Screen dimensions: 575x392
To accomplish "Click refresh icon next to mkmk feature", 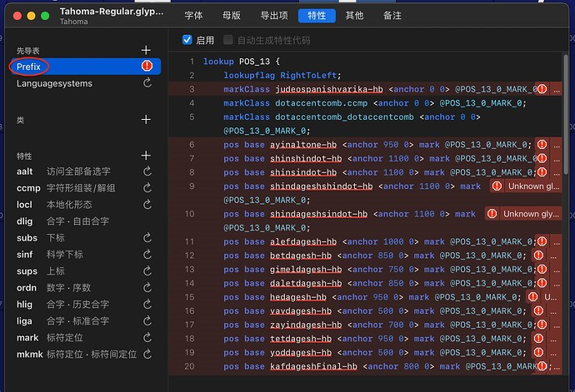I will coord(147,355).
